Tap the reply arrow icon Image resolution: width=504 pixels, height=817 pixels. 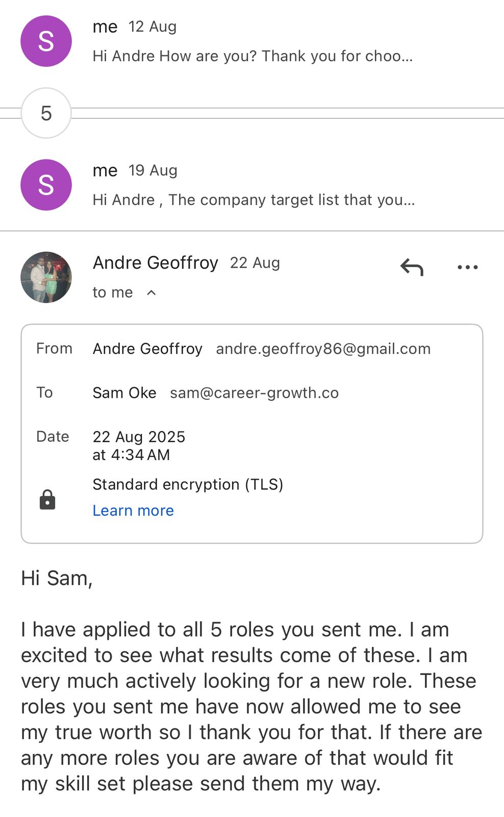[412, 267]
